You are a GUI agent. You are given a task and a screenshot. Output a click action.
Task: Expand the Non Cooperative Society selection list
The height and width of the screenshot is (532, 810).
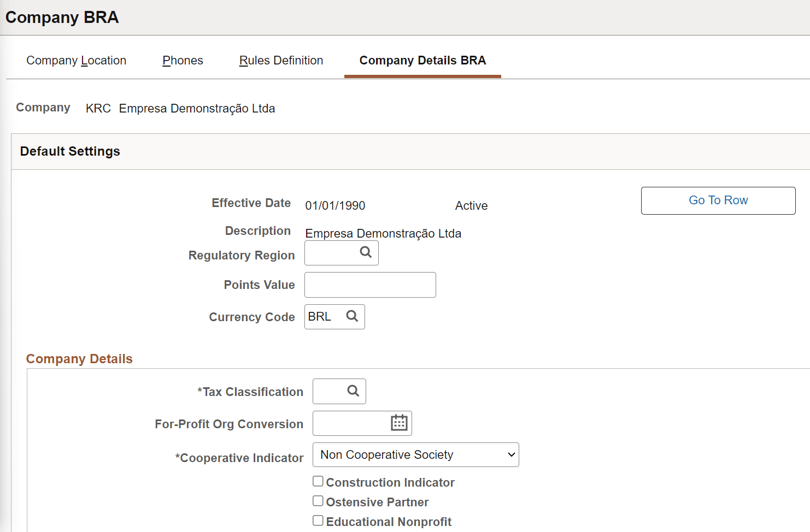pos(415,454)
